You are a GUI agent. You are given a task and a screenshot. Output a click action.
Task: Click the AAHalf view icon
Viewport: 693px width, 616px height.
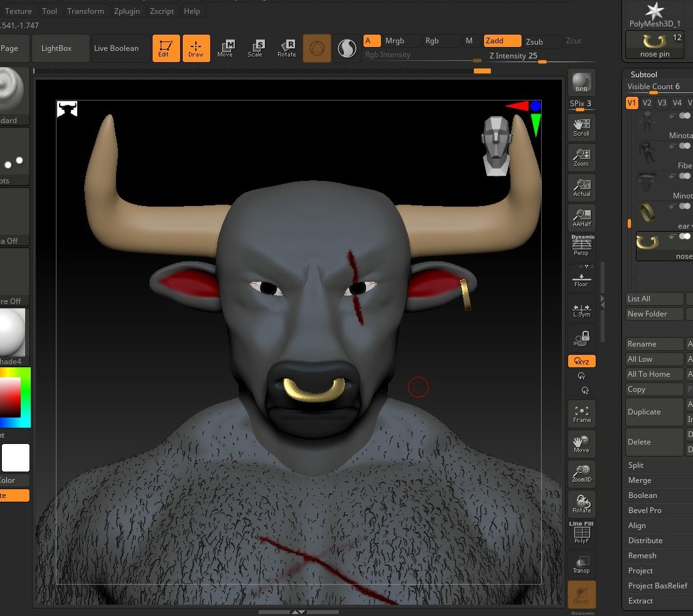[x=581, y=217]
